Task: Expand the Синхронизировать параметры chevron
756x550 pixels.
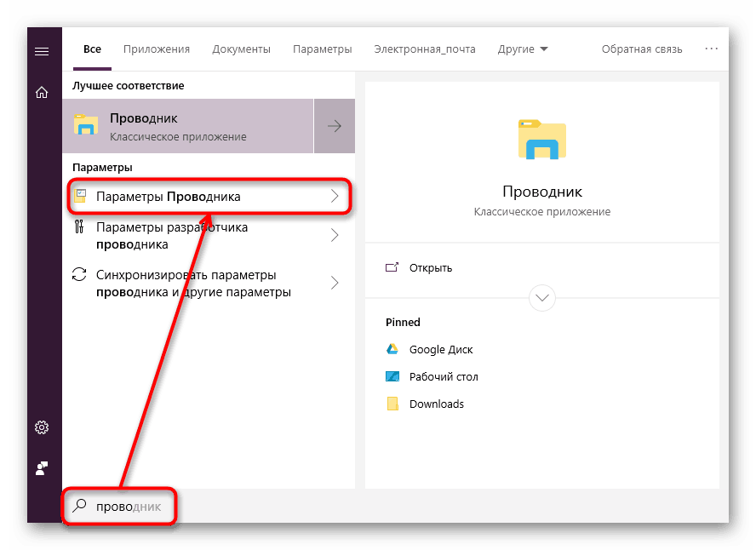Action: (x=335, y=283)
